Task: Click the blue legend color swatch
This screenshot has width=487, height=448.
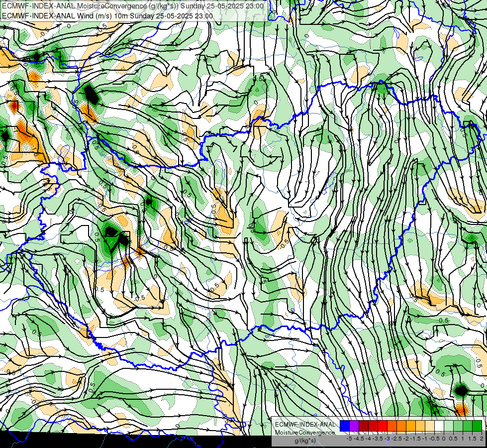Action: pyautogui.click(x=345, y=426)
